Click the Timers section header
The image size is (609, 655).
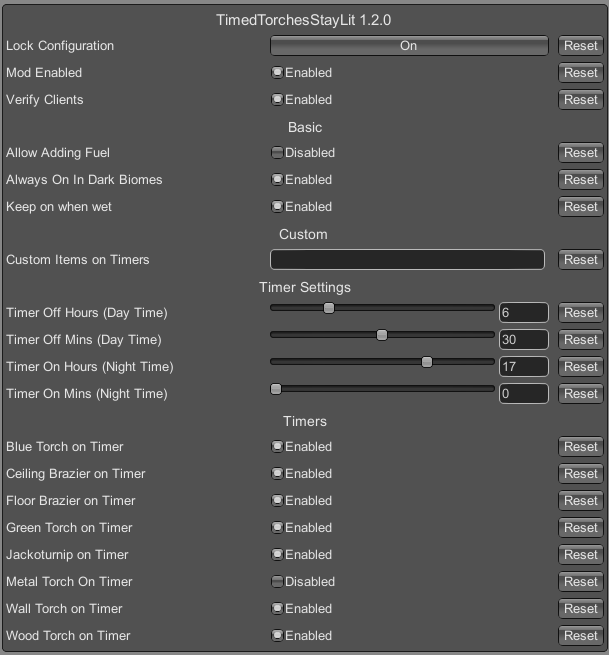(305, 421)
